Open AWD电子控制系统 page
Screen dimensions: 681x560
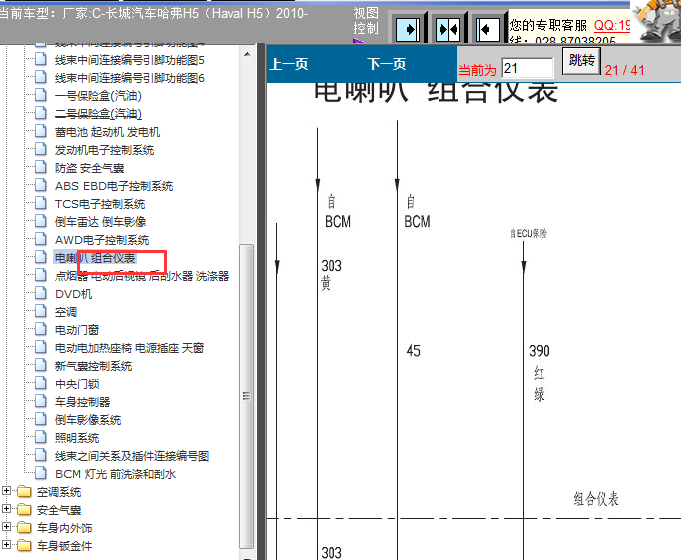(x=102, y=240)
